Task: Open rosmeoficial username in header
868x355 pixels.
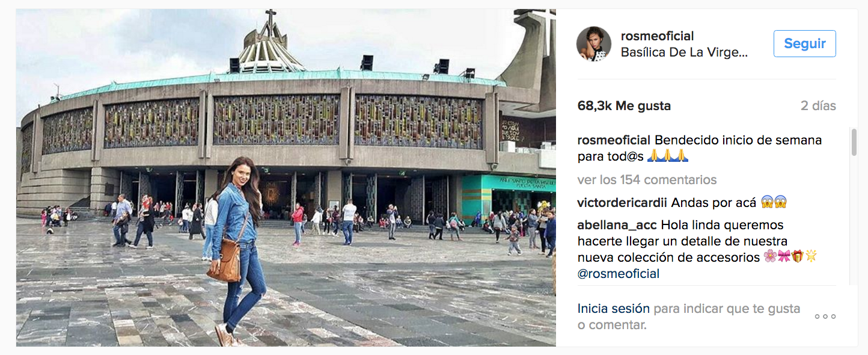Action: [657, 36]
